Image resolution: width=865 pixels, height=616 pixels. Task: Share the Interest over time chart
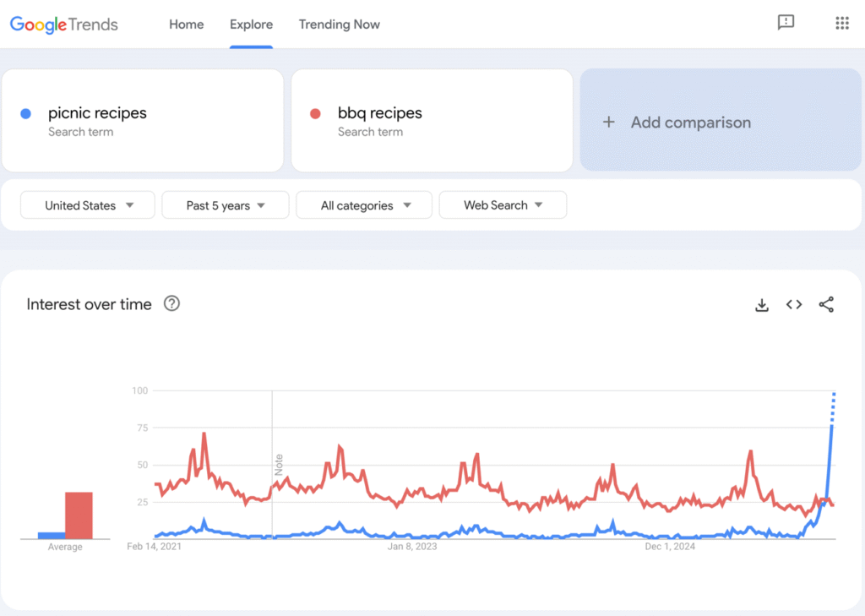[825, 304]
